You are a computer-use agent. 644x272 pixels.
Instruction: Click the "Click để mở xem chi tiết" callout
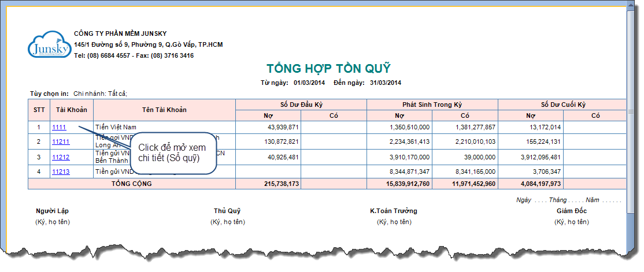pyautogui.click(x=172, y=153)
